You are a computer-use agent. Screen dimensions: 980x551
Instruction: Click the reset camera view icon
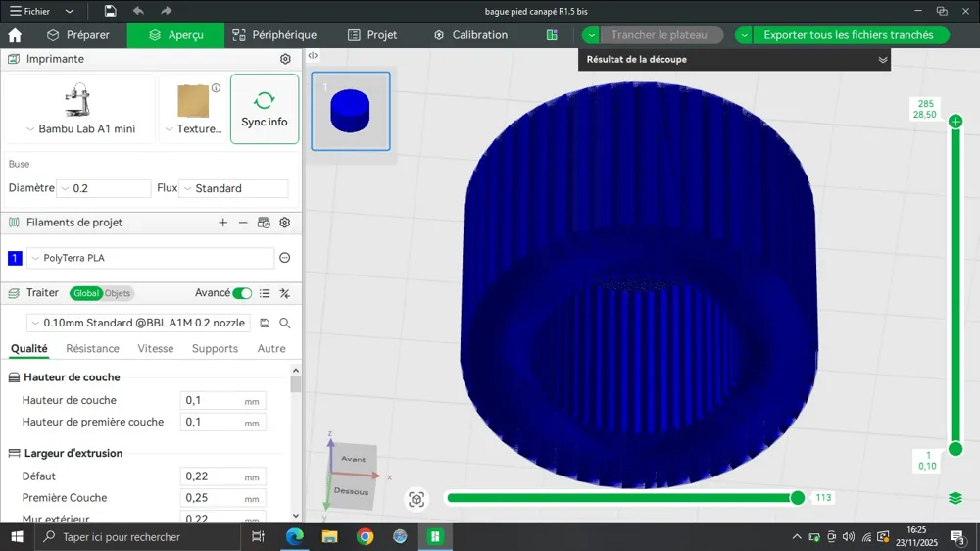416,499
